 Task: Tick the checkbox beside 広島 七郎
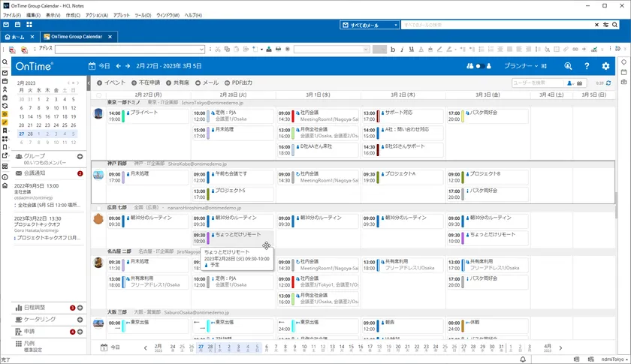[x=98, y=207]
